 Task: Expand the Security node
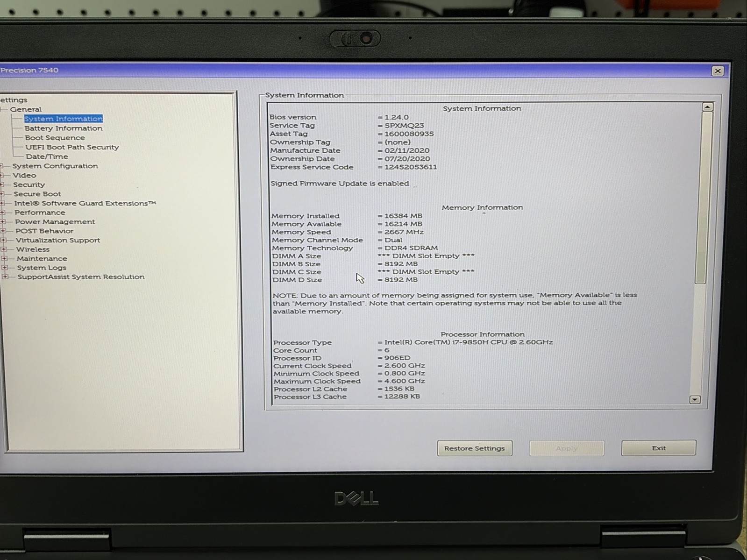[2, 184]
